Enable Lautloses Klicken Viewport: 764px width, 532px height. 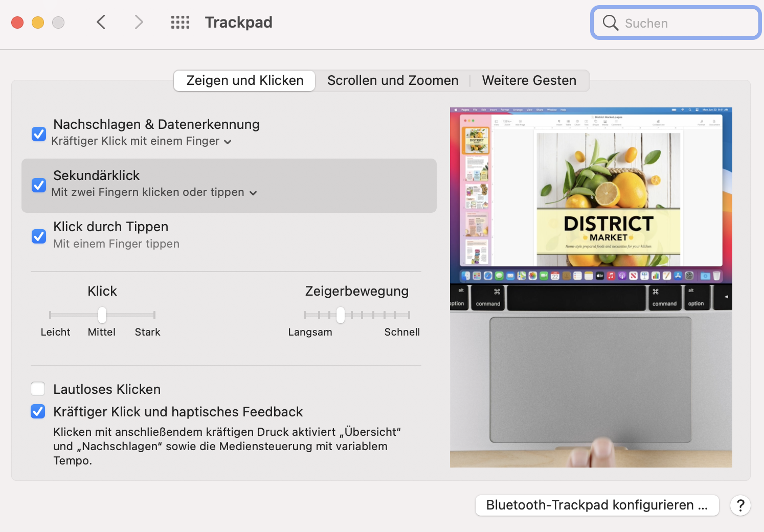tap(38, 389)
